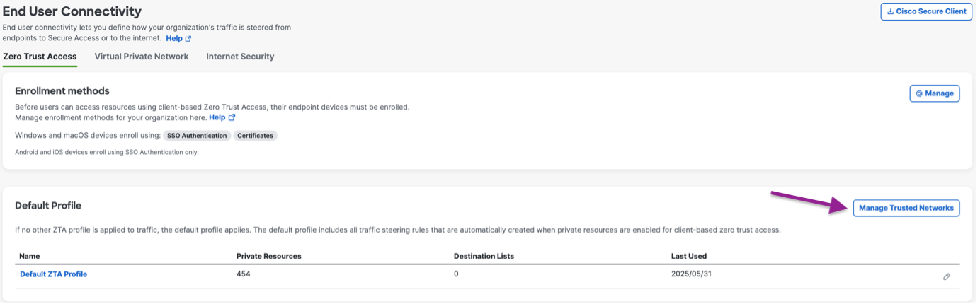Click the Cisco Secure Client button label
Image resolution: width=980 pixels, height=304 pixels.
click(931, 11)
